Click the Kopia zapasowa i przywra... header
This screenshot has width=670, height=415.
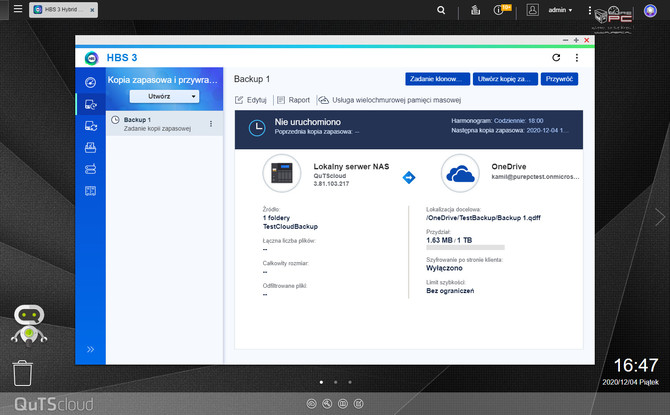(162, 80)
